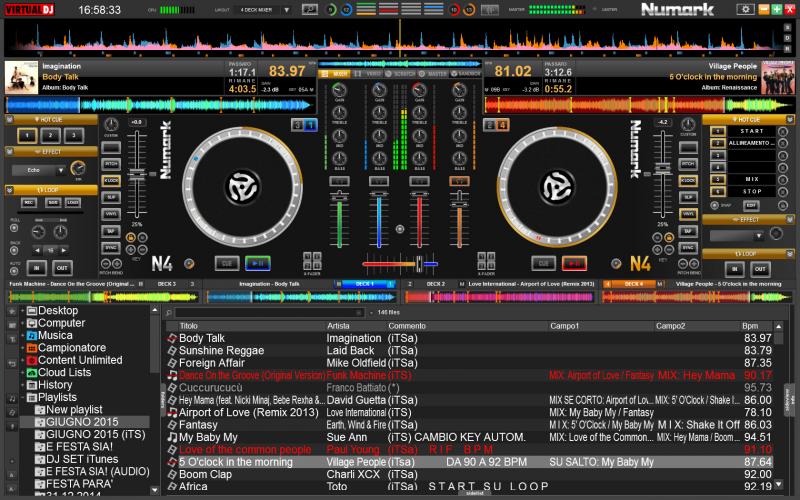Image resolution: width=800 pixels, height=500 pixels.
Task: Open the SCRATCH tab in center panel
Action: [x=401, y=74]
